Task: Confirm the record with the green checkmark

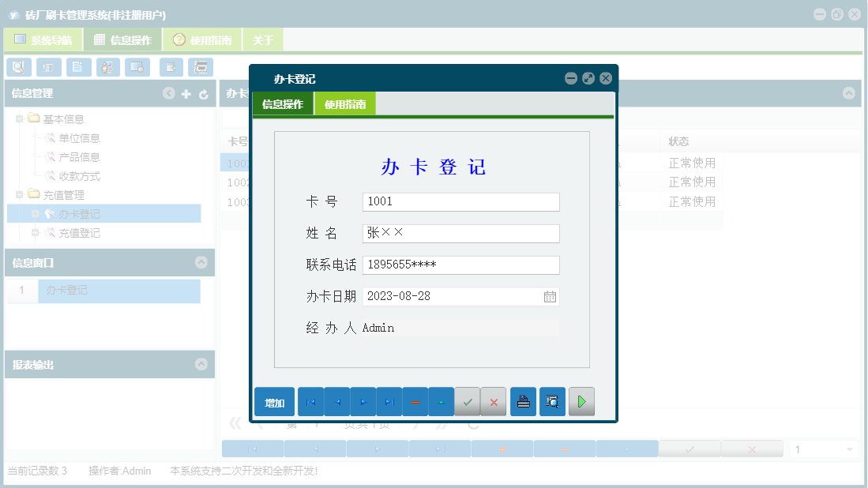Action: point(467,401)
